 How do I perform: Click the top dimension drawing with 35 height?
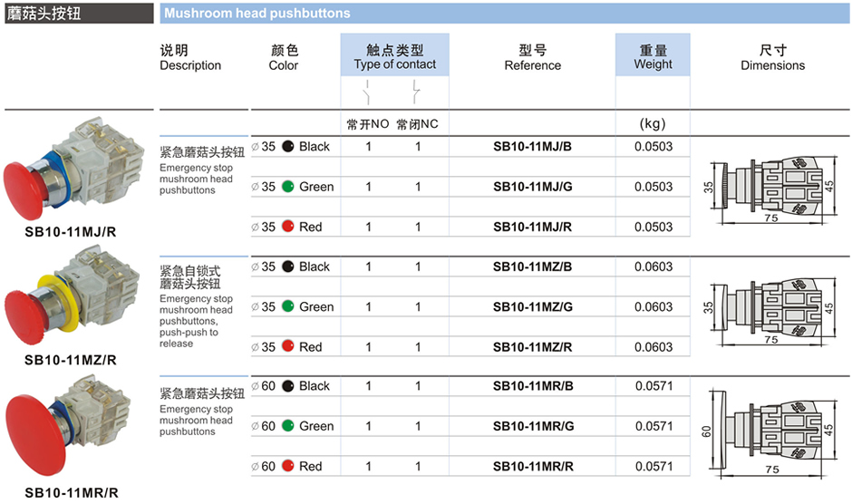[x=772, y=185]
